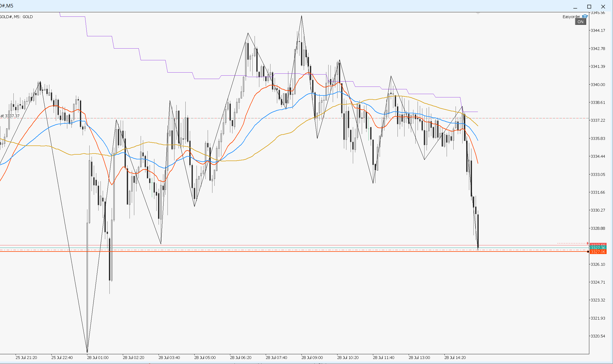Click the 25 Jul 22:40 time label
This screenshot has height=364, width=613.
pos(62,358)
